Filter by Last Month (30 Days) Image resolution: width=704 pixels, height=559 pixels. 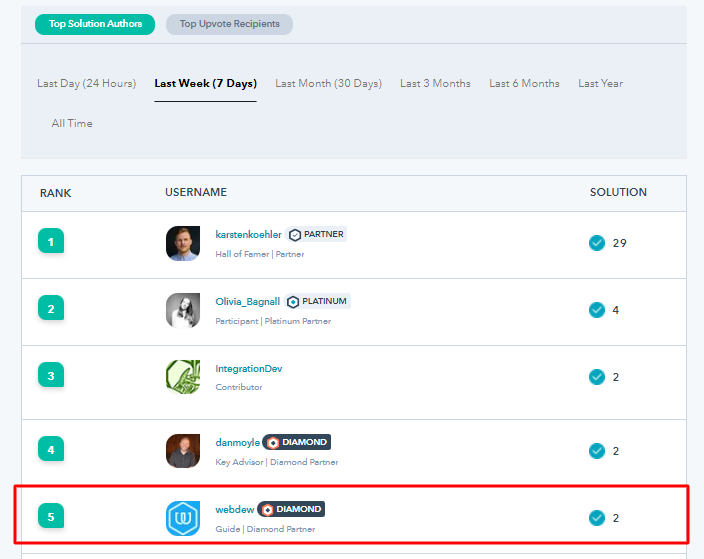pyautogui.click(x=328, y=84)
